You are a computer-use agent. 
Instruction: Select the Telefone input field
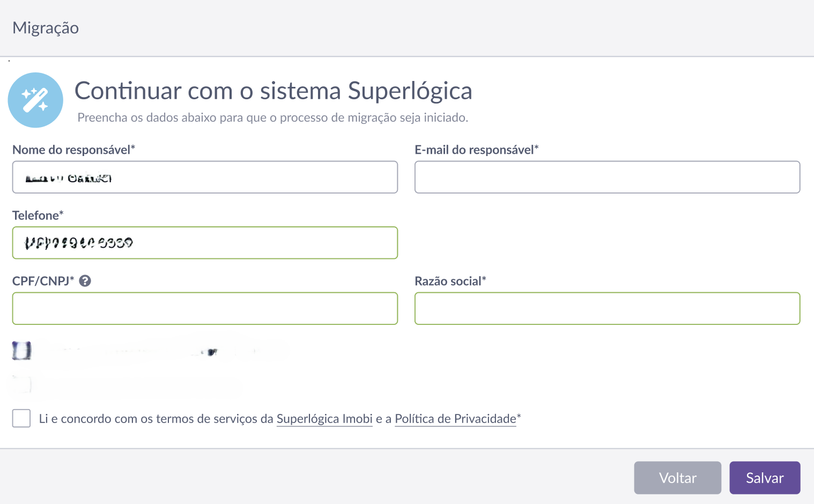(x=205, y=243)
